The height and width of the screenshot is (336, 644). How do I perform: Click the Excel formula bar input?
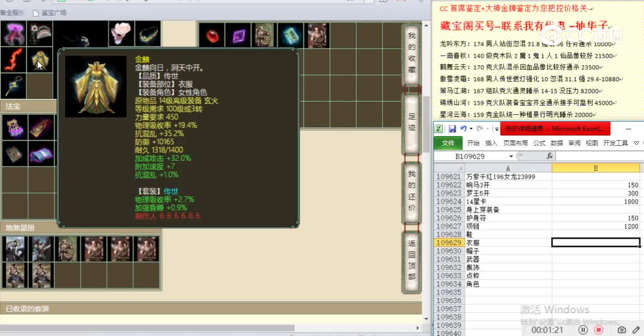(x=600, y=156)
